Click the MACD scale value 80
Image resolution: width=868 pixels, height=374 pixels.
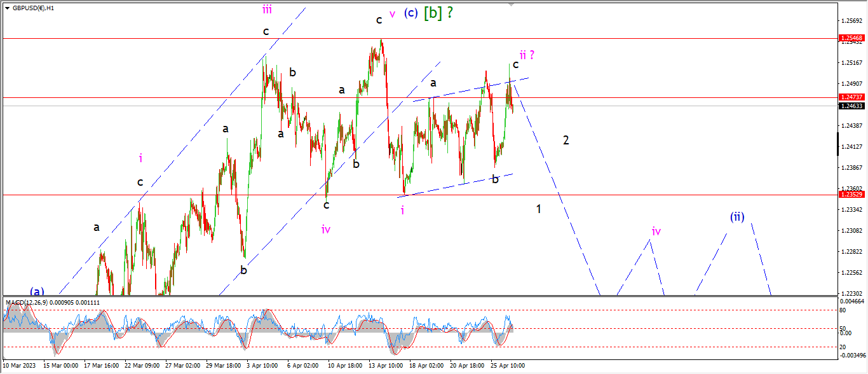[843, 310]
